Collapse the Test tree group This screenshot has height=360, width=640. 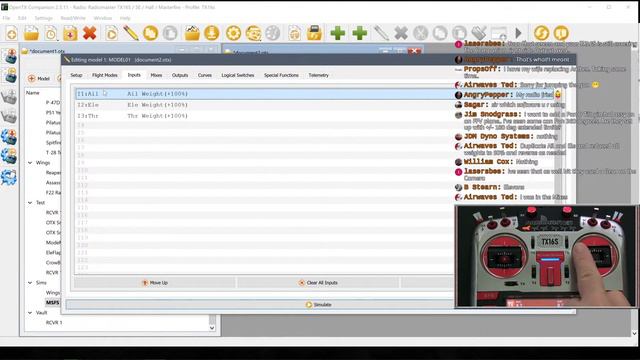pos(30,202)
